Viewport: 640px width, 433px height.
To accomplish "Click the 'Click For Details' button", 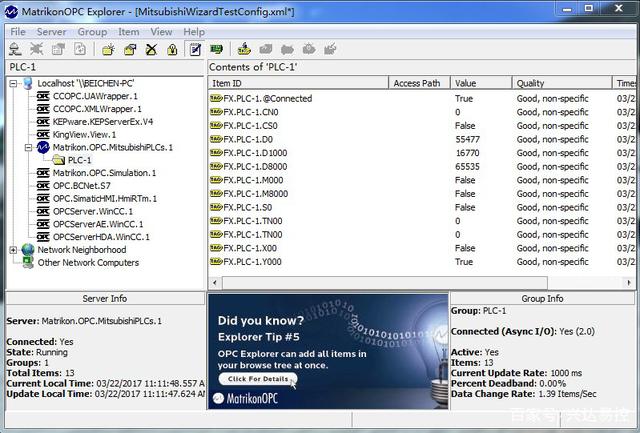I will point(257,379).
